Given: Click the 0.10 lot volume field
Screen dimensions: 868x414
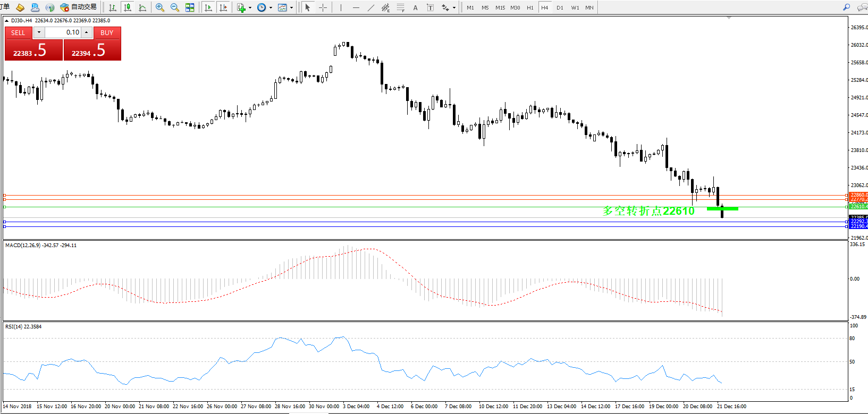Looking at the screenshot, I should tap(63, 32).
